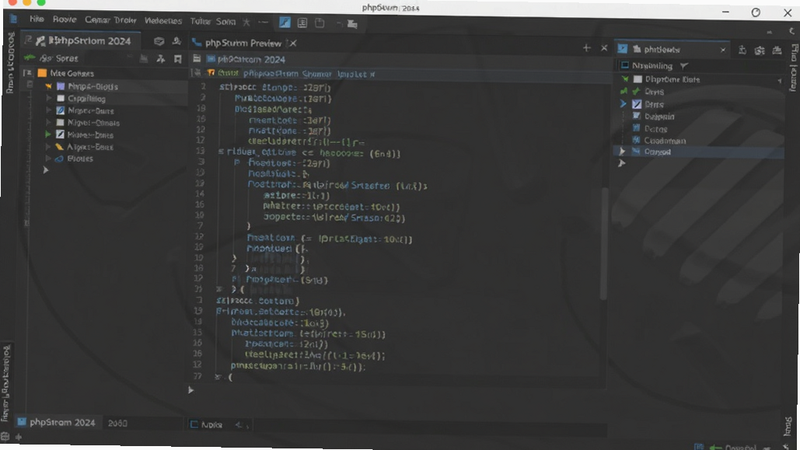Viewport: 800px width, 450px height.
Task: Open the Toler menu
Action: (x=200, y=21)
